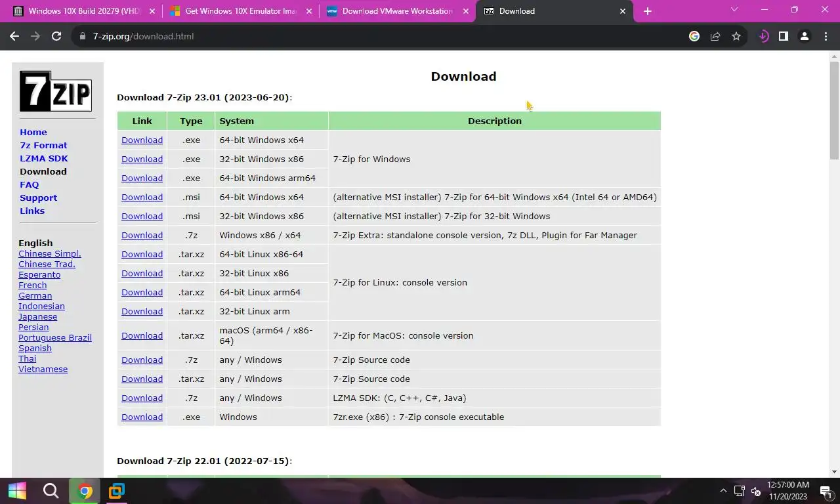Screen dimensions: 840x504
Task: Switch language to Esperanto
Action: point(39,274)
